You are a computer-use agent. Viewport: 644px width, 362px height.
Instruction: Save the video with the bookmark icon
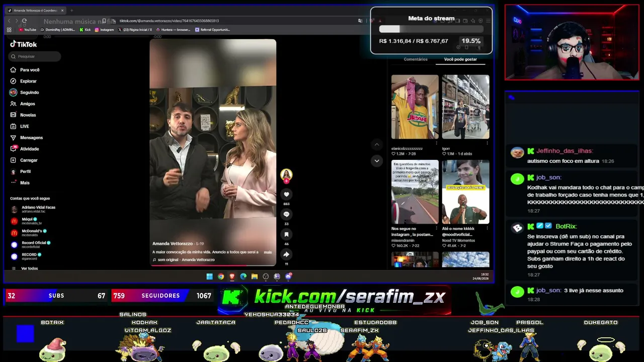click(286, 234)
